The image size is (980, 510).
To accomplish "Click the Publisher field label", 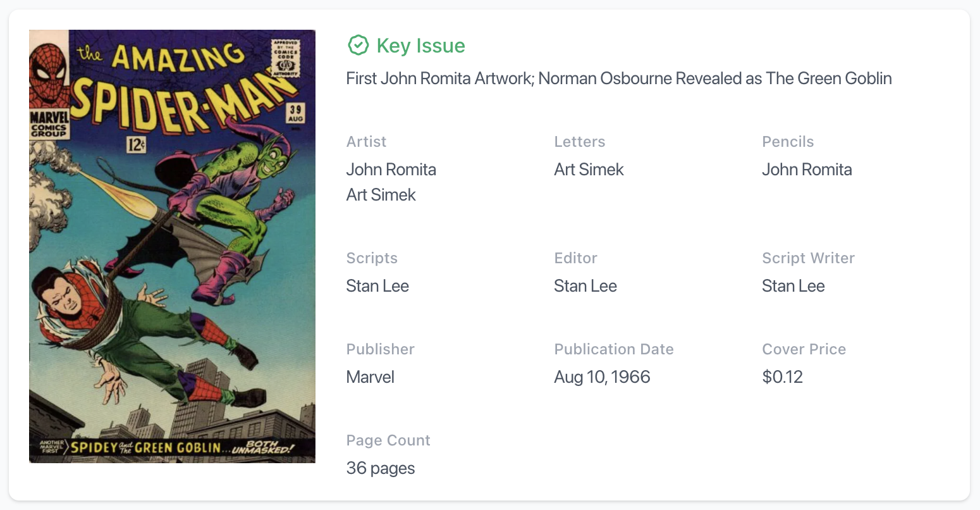I will [x=381, y=349].
